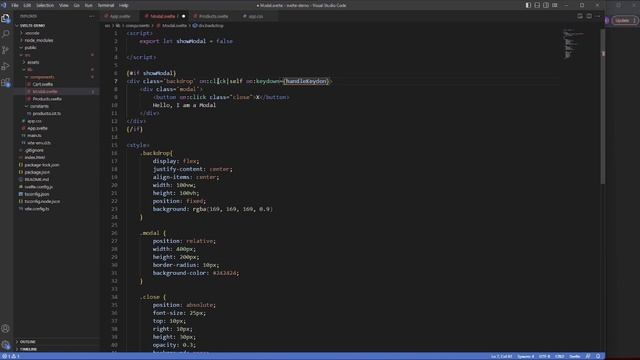640x360 pixels.
Task: Open the Run and Debug view
Action: click(6, 66)
